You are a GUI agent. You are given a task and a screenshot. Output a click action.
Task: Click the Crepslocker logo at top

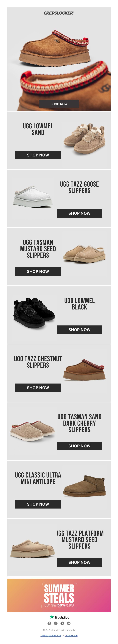(59, 13)
